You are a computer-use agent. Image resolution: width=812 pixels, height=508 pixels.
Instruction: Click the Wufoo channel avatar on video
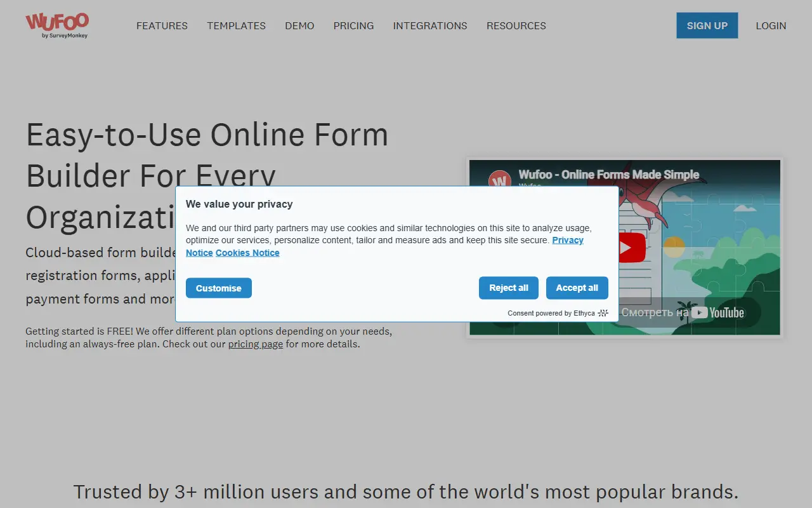pos(500,181)
